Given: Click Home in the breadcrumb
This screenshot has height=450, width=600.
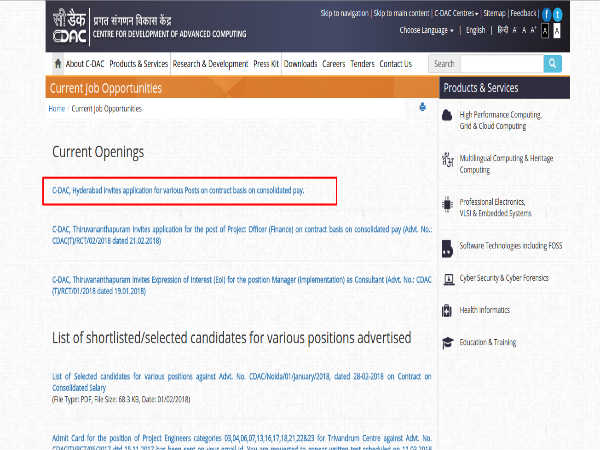Looking at the screenshot, I should (x=57, y=109).
